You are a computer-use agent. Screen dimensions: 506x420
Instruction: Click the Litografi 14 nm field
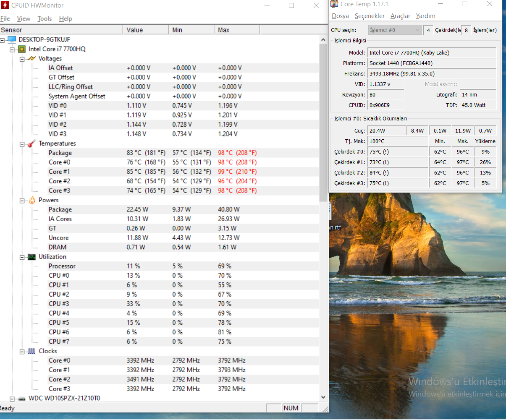pos(478,95)
